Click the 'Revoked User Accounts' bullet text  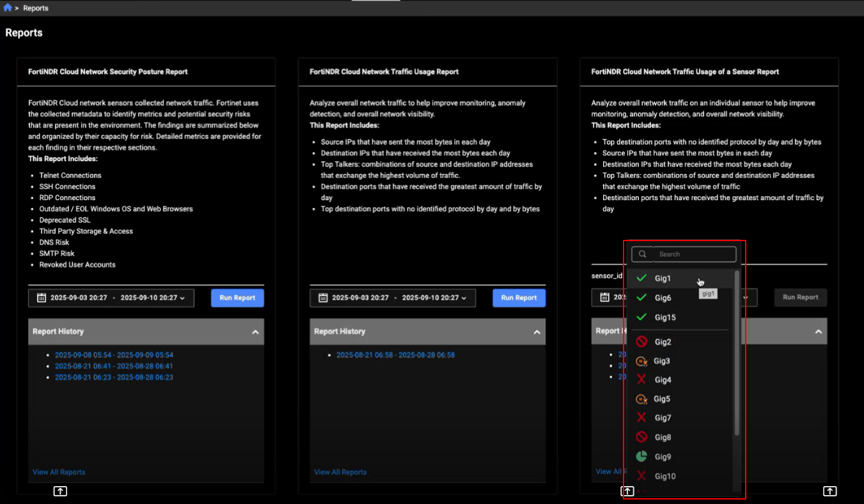(x=77, y=265)
